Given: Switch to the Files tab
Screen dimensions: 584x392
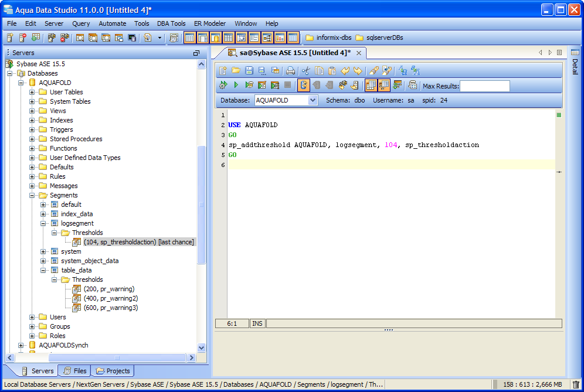Looking at the screenshot, I should [x=75, y=371].
